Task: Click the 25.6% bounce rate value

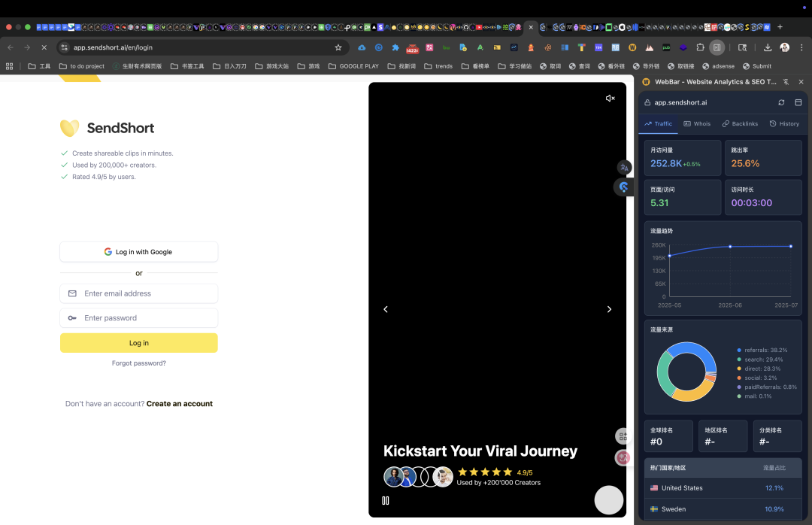Action: [x=745, y=164]
